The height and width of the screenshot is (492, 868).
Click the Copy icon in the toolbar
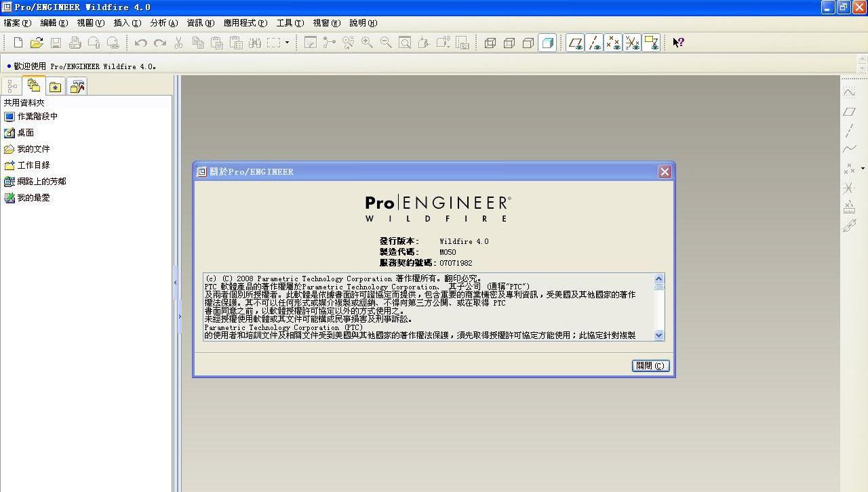(198, 43)
